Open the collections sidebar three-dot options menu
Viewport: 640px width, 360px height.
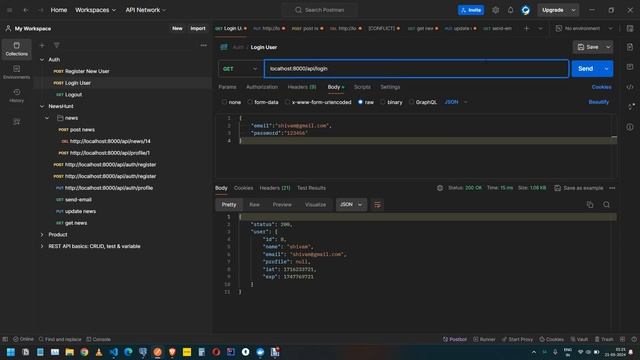point(203,45)
